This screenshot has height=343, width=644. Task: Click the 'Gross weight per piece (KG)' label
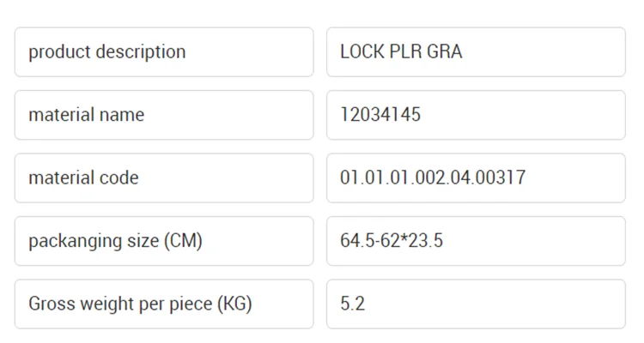140,304
